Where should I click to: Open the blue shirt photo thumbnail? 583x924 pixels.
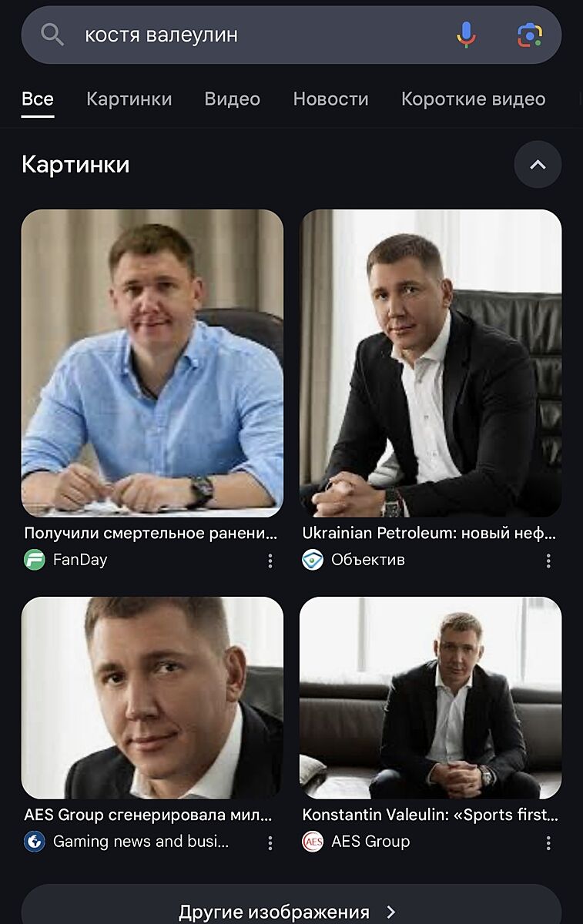[152, 363]
